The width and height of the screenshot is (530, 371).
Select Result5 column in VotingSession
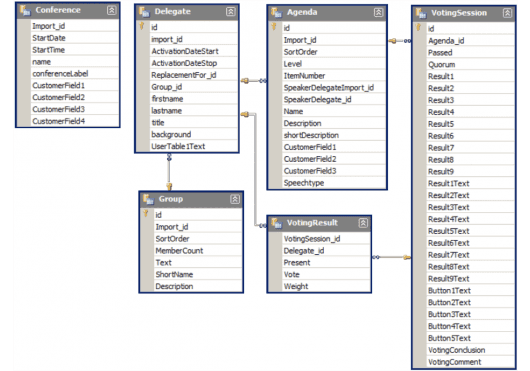pyautogui.click(x=471, y=124)
